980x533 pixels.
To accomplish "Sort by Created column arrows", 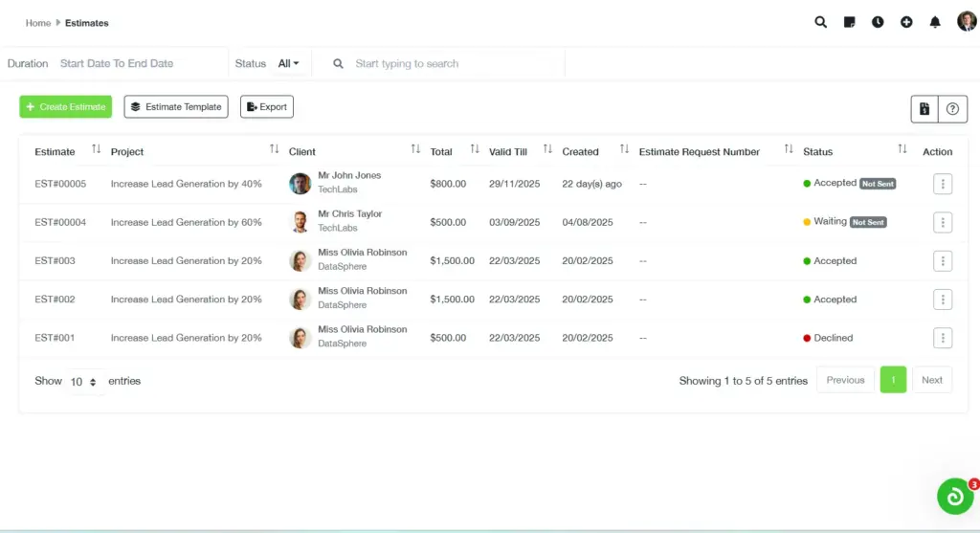I will click(x=624, y=149).
